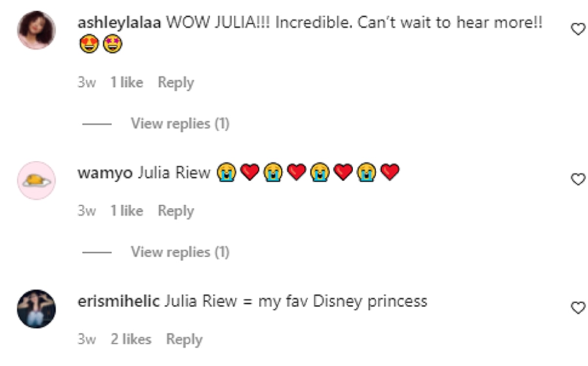588x366 pixels.
Task: Open wamyo's egg avatar profile picture
Action: (x=36, y=180)
